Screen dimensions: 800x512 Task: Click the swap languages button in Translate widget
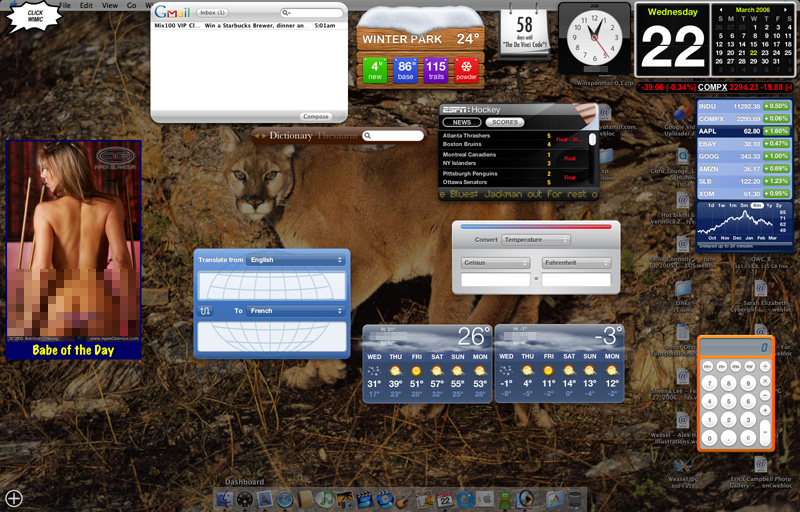(x=205, y=311)
